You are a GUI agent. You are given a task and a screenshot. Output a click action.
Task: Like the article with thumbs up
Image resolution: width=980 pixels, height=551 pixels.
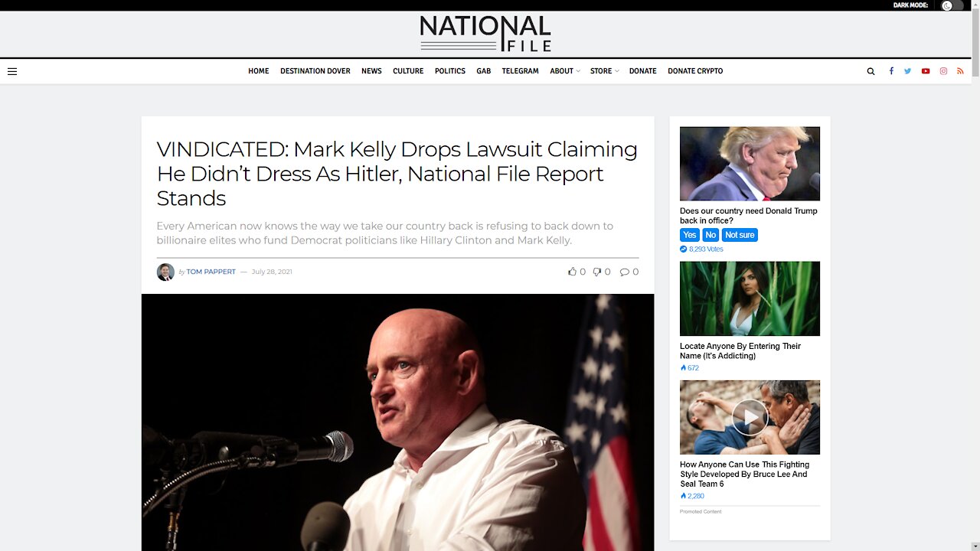tap(572, 272)
